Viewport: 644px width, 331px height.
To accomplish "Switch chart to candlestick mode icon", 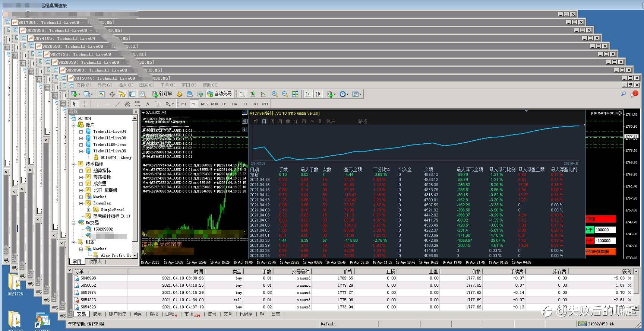I will pyautogui.click(x=253, y=94).
